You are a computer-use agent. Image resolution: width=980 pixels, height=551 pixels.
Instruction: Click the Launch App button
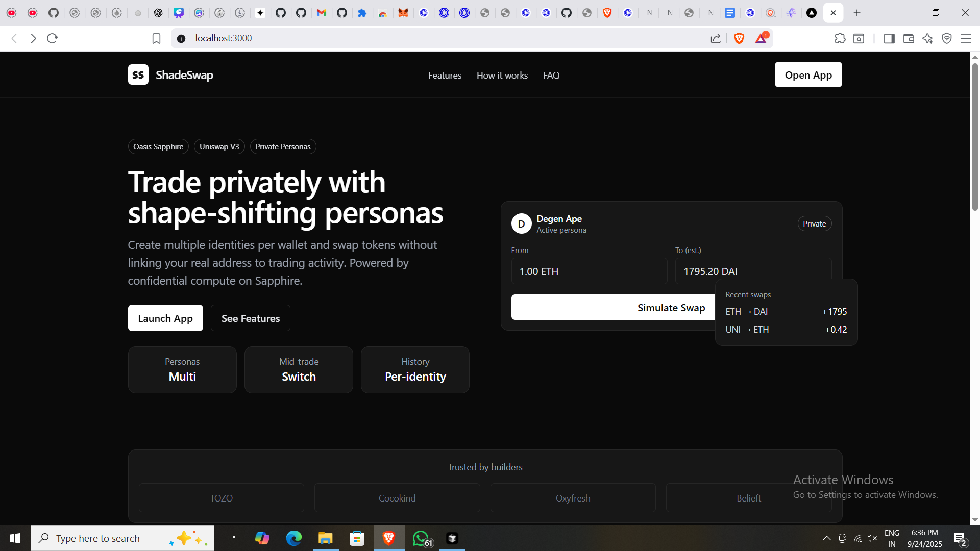165,318
